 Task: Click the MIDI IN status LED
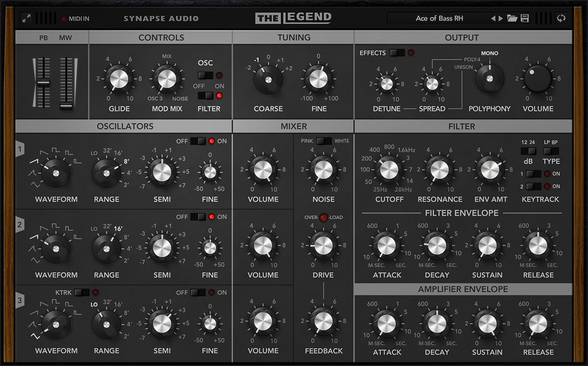(x=64, y=19)
